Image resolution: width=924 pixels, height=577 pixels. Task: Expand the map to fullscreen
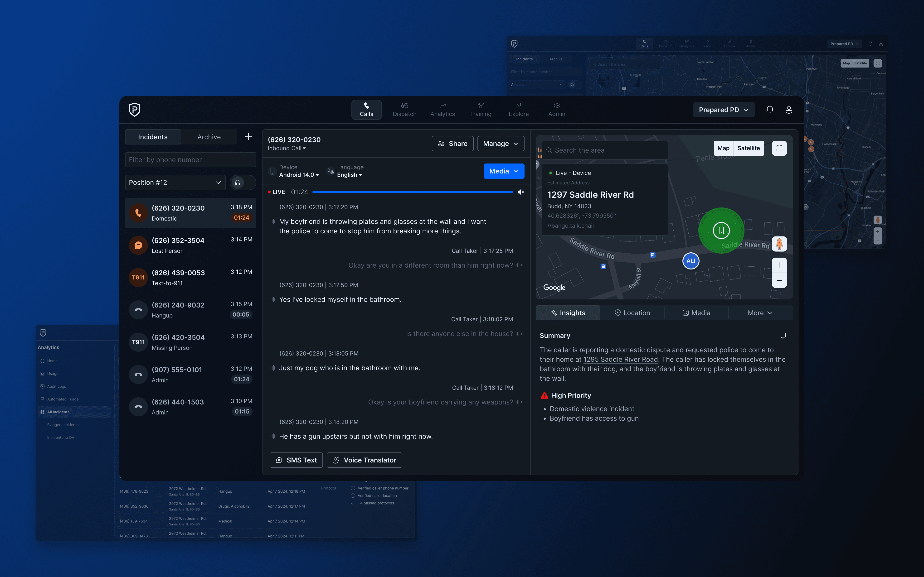click(x=779, y=148)
